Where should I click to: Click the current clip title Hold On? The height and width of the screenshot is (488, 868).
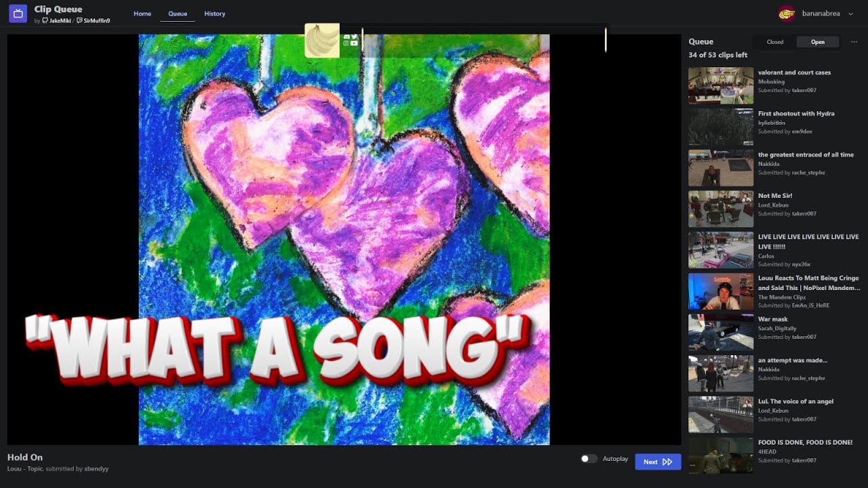[25, 457]
